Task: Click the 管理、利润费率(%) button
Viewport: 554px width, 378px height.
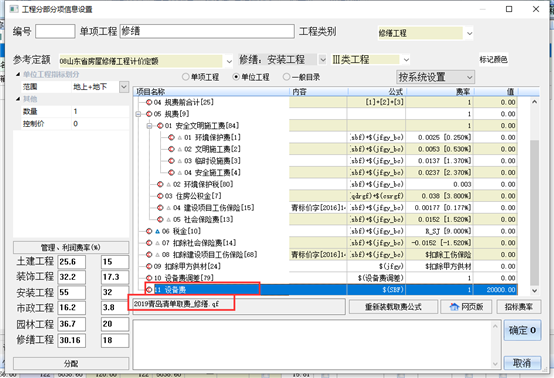Action: coord(71,247)
